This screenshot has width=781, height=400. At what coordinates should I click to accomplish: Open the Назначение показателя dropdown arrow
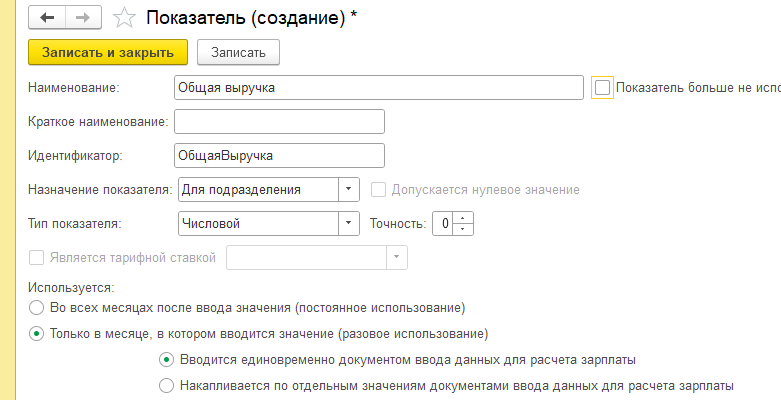pyautogui.click(x=349, y=189)
